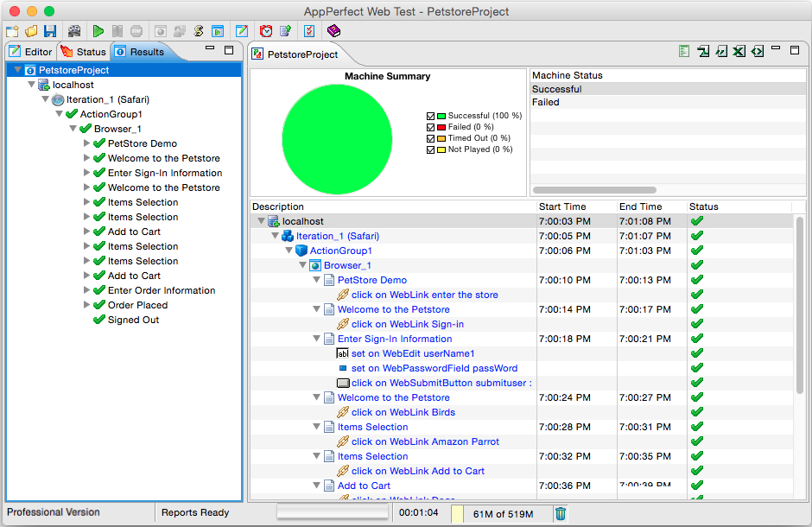
Task: Select the PetstoreProject report tab
Action: [295, 54]
